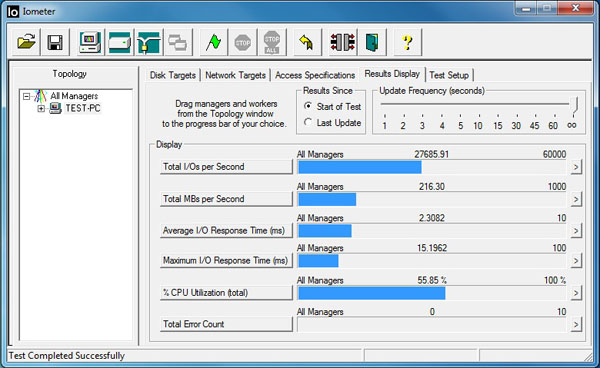The height and width of the screenshot is (368, 600).
Task: Open test configuration file icon
Action: point(26,42)
